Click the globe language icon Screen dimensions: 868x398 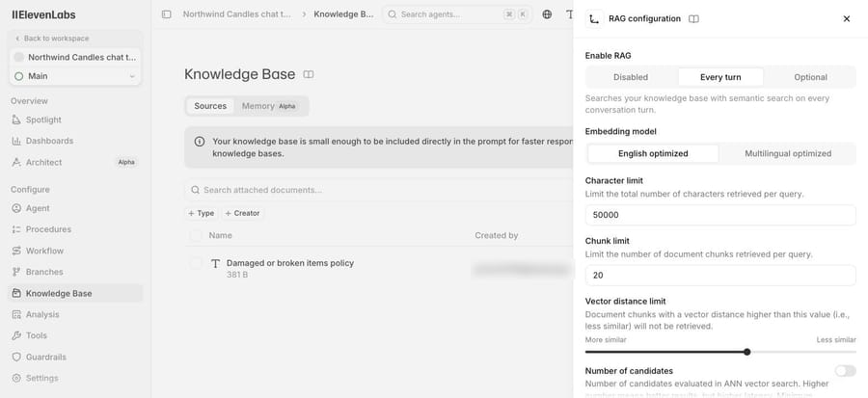coord(547,14)
